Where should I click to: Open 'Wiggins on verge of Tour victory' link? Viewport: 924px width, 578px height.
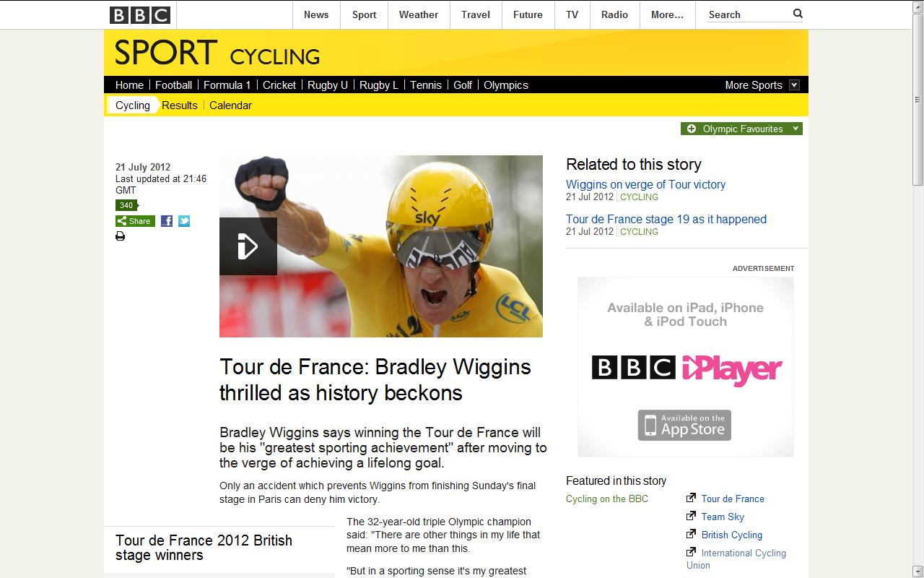(645, 184)
